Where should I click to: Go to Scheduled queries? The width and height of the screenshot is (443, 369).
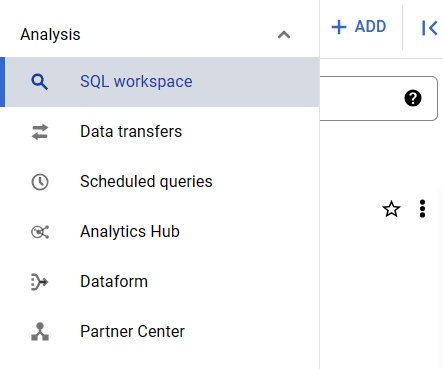point(160,182)
